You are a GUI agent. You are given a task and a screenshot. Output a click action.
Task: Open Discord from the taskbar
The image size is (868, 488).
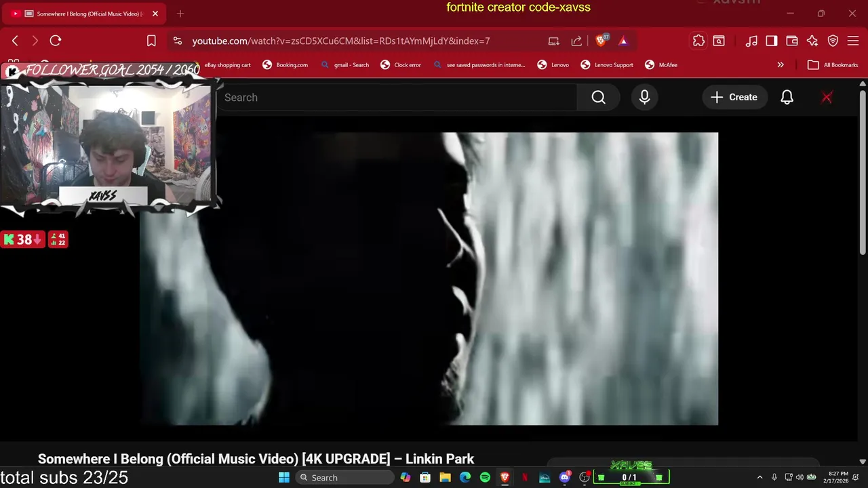pyautogui.click(x=564, y=478)
